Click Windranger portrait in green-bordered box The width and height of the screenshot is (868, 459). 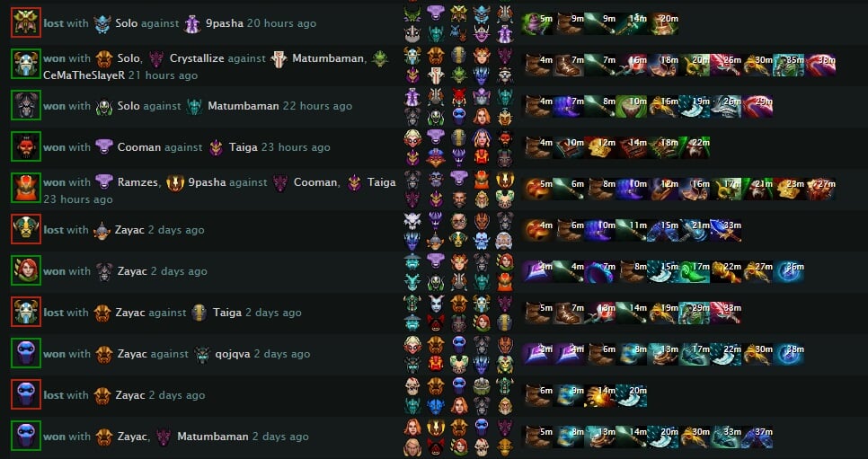[x=26, y=270]
